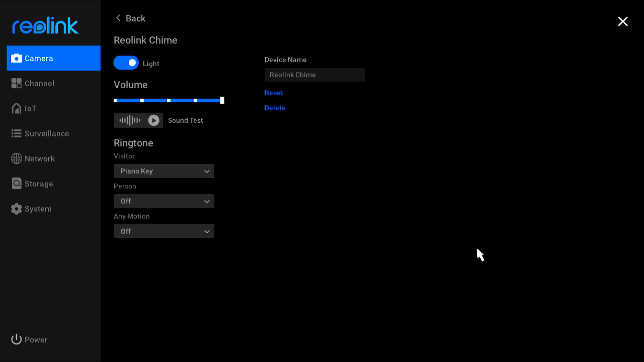Click the Delete link
Viewport: 644px width, 362px height.
pyautogui.click(x=275, y=108)
